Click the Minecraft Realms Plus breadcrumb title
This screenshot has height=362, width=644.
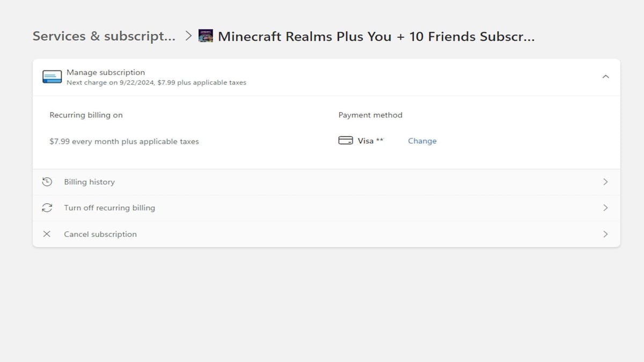[376, 36]
